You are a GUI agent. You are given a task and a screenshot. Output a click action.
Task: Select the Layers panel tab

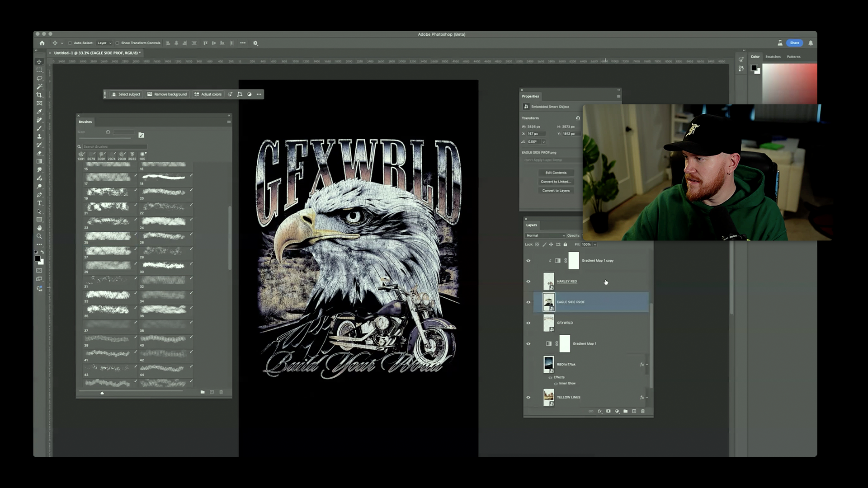click(x=531, y=225)
